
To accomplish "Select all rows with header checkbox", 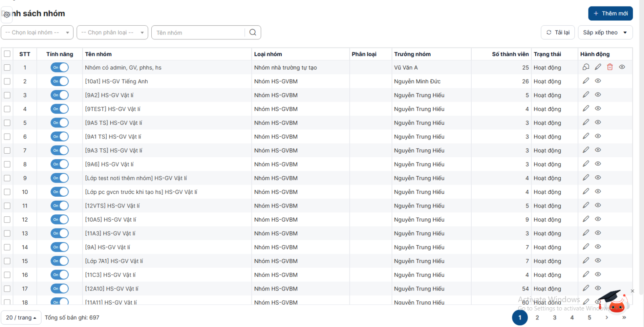I will (7, 54).
